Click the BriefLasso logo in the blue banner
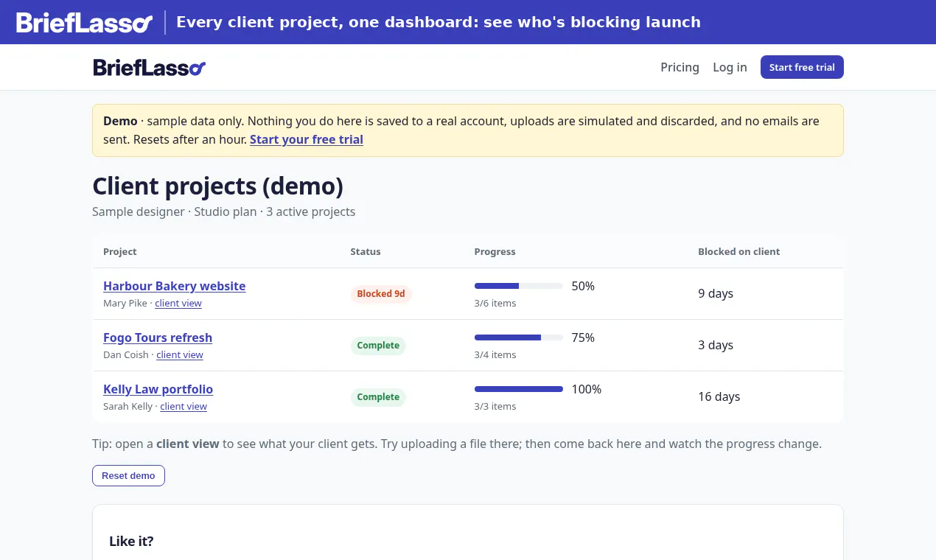This screenshot has height=560, width=936. [84, 23]
